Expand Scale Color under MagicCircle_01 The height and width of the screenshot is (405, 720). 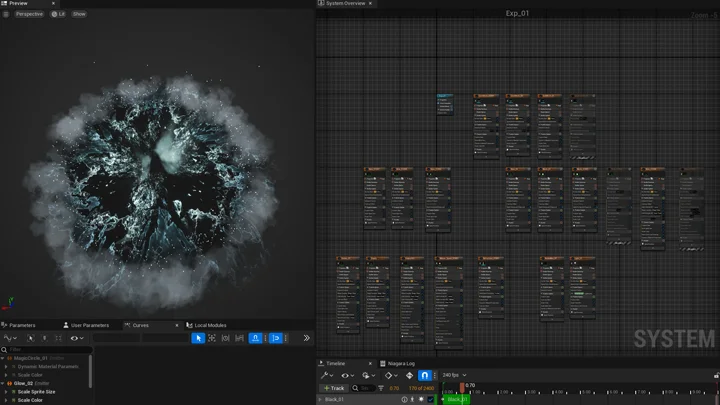point(6,375)
